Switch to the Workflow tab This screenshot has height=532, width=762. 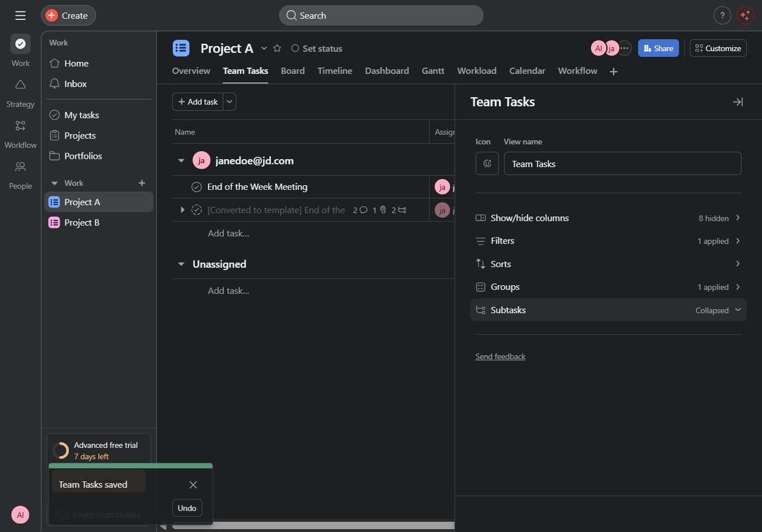coord(577,71)
